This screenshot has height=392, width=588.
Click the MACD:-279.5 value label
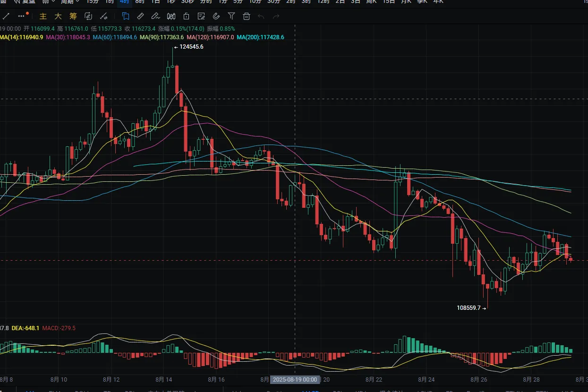59,328
